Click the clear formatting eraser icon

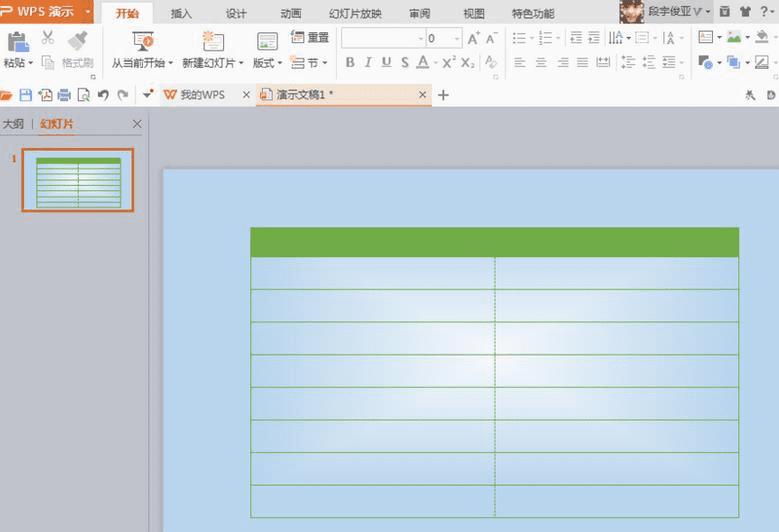491,63
